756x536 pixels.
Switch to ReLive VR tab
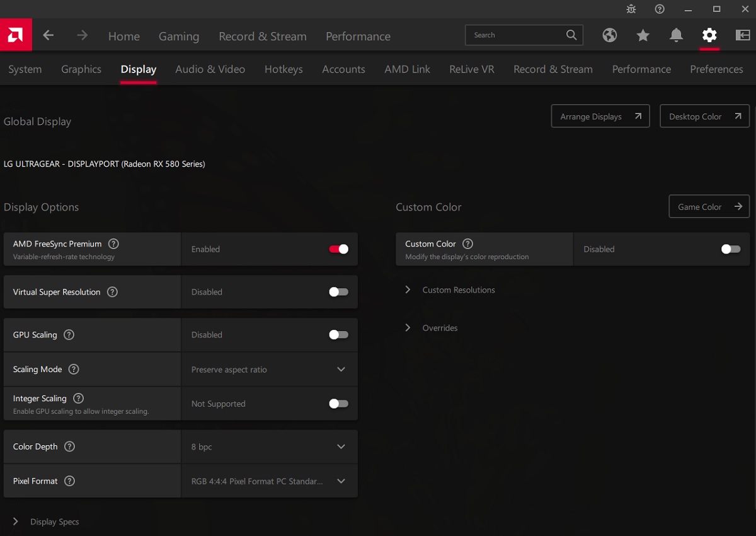(472, 69)
